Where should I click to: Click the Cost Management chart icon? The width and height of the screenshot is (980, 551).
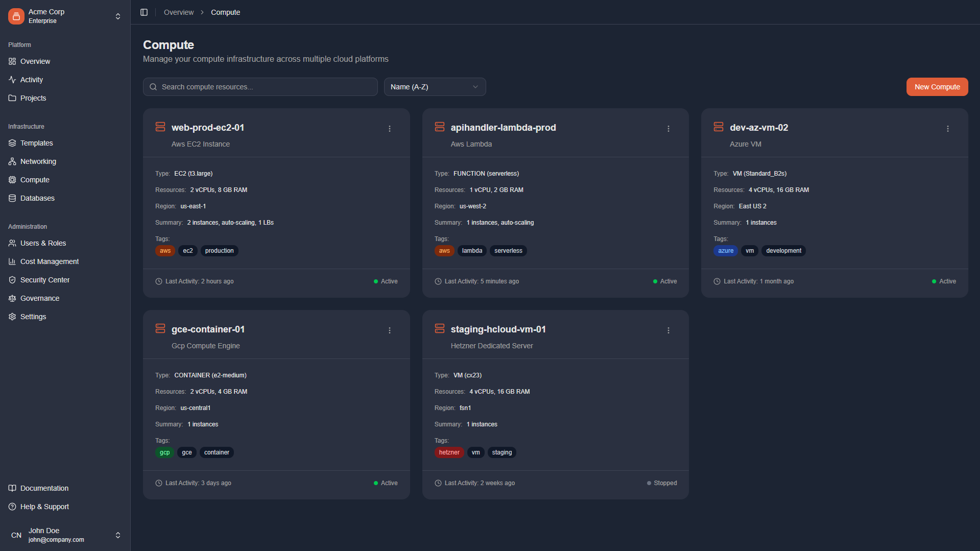point(12,261)
